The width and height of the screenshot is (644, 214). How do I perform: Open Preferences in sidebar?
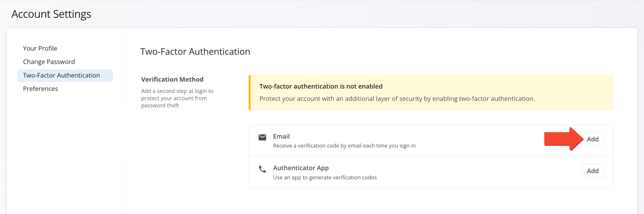40,89
